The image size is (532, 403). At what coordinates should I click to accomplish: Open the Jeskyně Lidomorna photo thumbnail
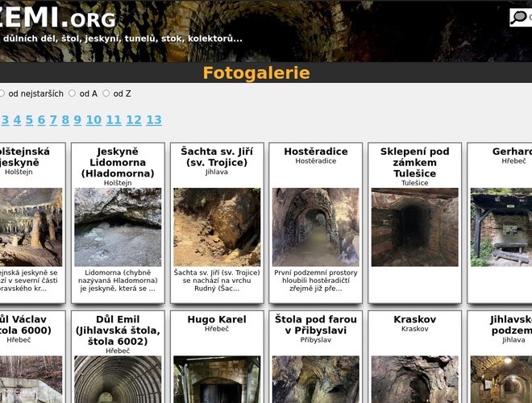click(x=118, y=227)
